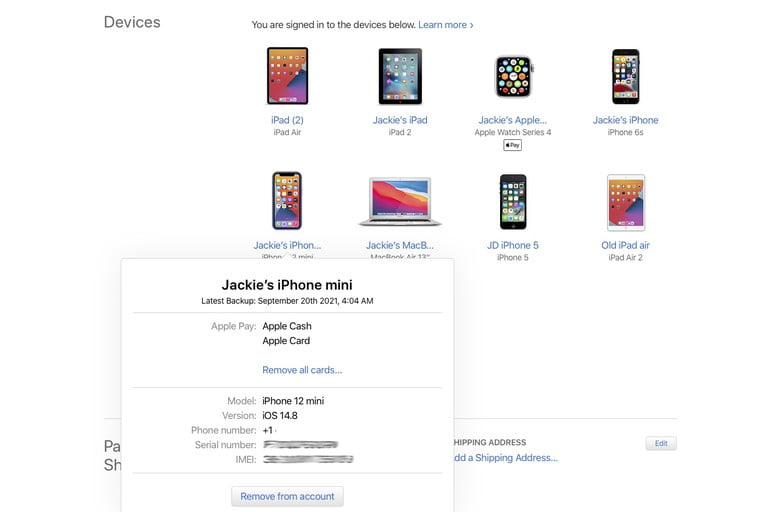Screen dimensions: 768x512
Task: Click the iPhone 12 mini device image
Action: point(287,201)
